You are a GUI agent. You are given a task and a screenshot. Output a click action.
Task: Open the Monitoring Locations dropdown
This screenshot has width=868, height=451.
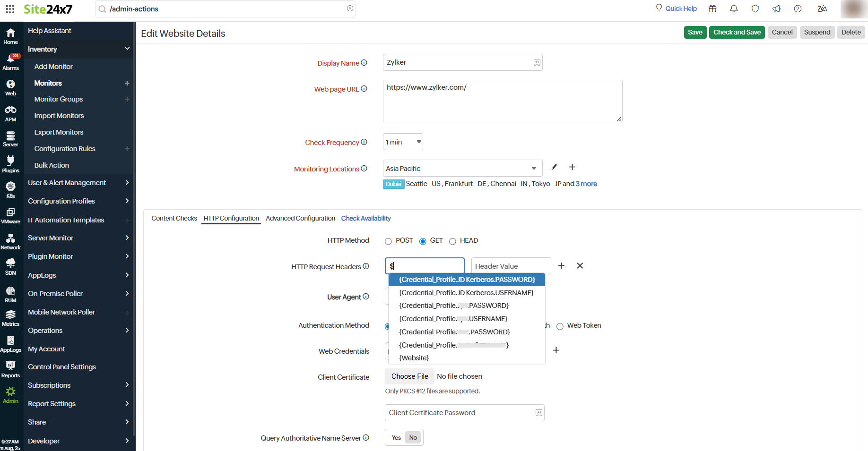[x=462, y=169]
